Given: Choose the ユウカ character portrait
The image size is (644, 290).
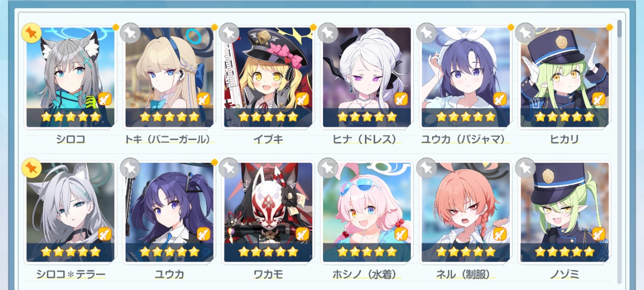Looking at the screenshot, I should pyautogui.click(x=169, y=213).
